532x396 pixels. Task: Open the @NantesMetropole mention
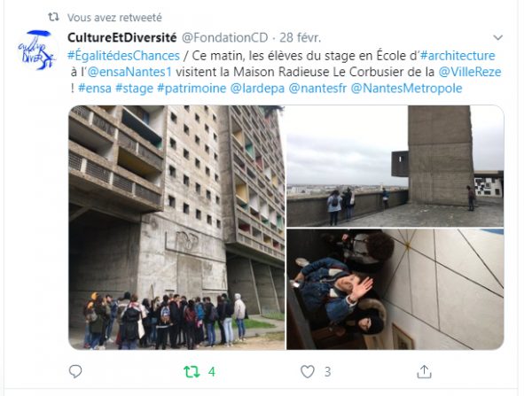(406, 89)
